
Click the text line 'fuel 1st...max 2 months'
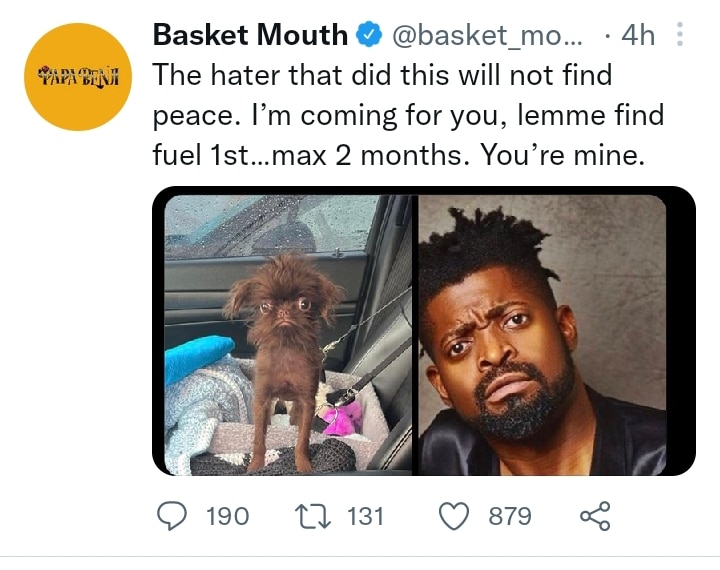tap(308, 155)
